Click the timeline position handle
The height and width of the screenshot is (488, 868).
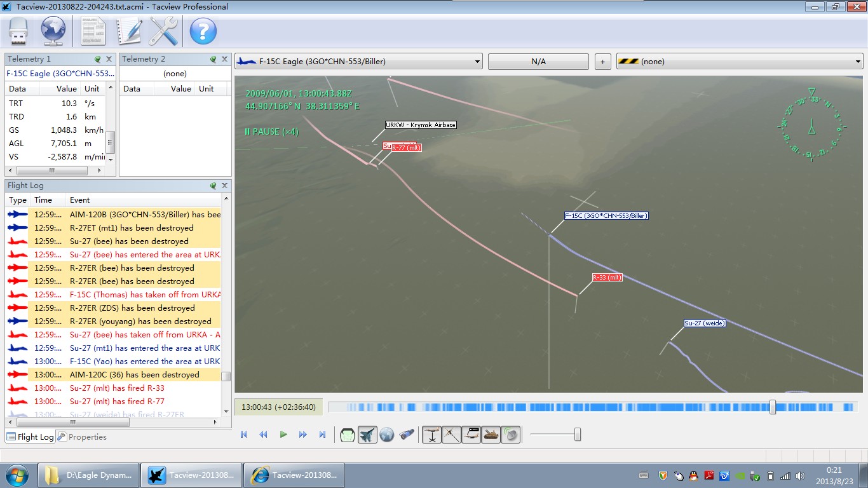pyautogui.click(x=773, y=407)
